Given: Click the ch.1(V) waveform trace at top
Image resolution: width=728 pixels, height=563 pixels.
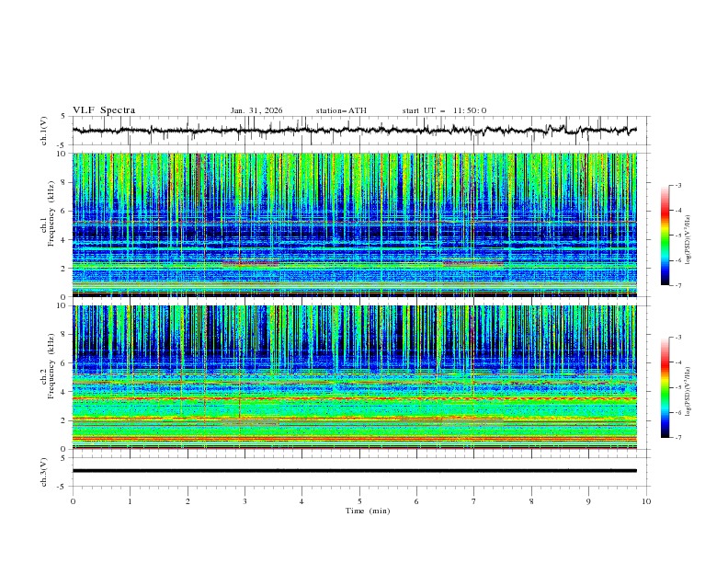Looking at the screenshot, I should [x=354, y=131].
